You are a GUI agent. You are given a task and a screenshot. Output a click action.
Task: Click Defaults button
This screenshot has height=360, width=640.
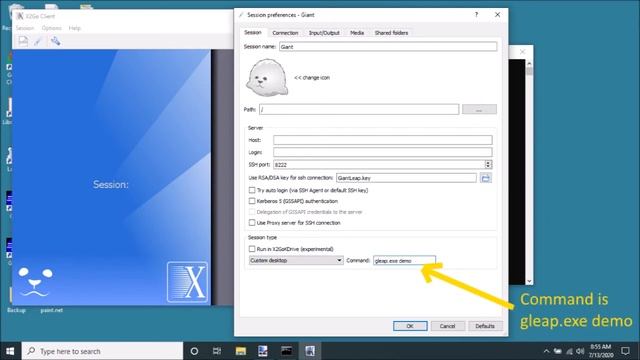(484, 326)
